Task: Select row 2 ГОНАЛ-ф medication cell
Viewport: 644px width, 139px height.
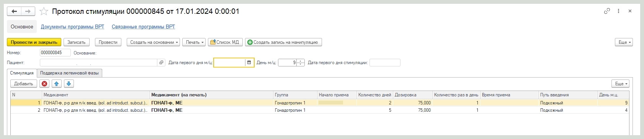Action: tap(96, 110)
